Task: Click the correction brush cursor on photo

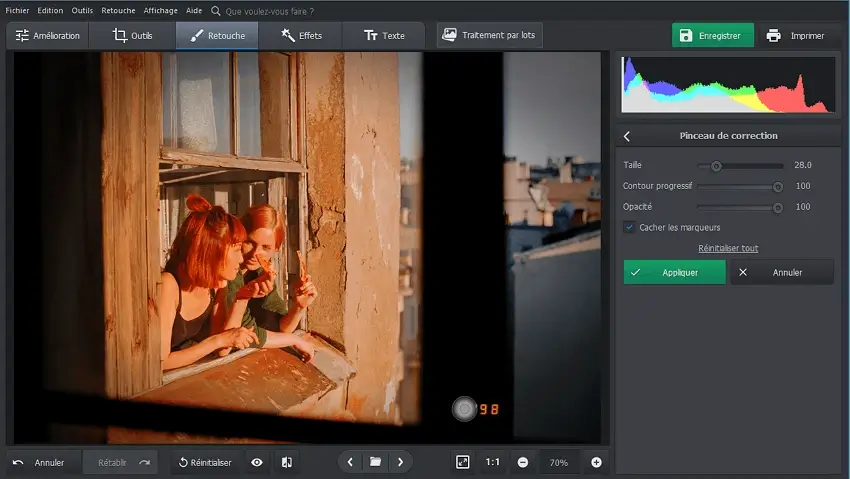Action: click(464, 409)
